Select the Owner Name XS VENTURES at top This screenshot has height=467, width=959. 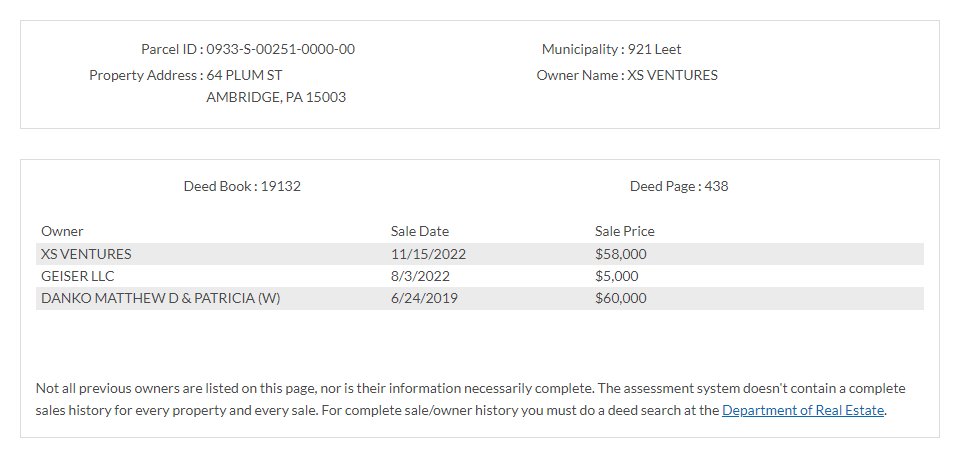point(672,75)
